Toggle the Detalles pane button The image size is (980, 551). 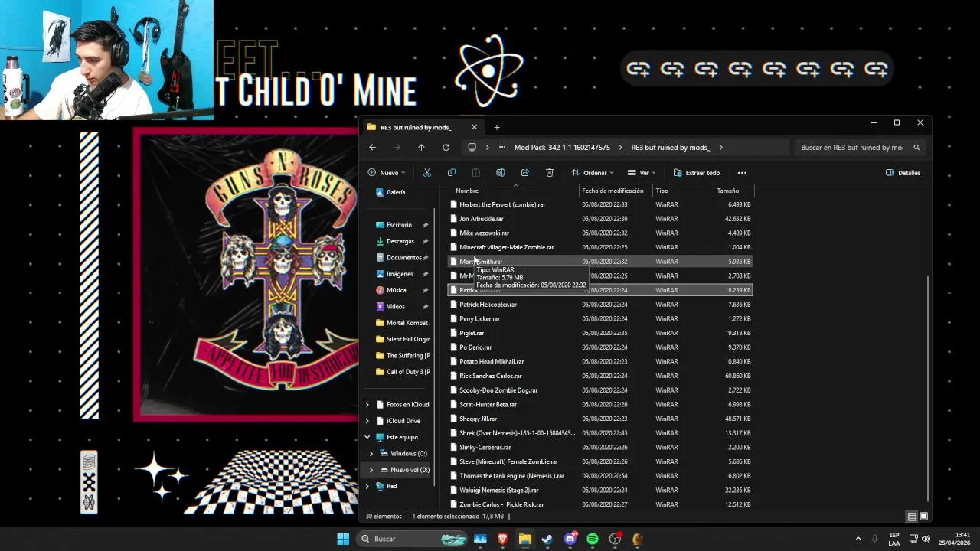903,173
